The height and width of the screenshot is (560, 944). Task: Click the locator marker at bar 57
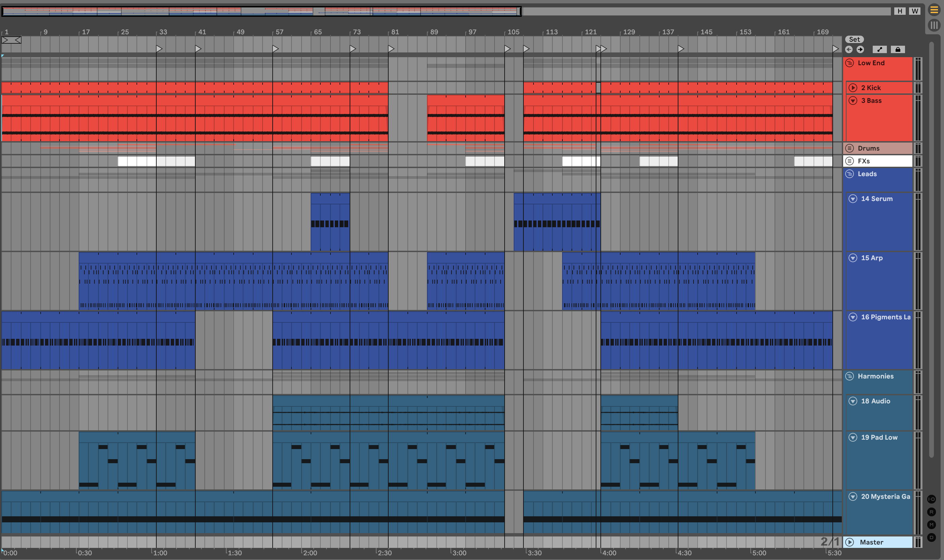click(x=275, y=49)
